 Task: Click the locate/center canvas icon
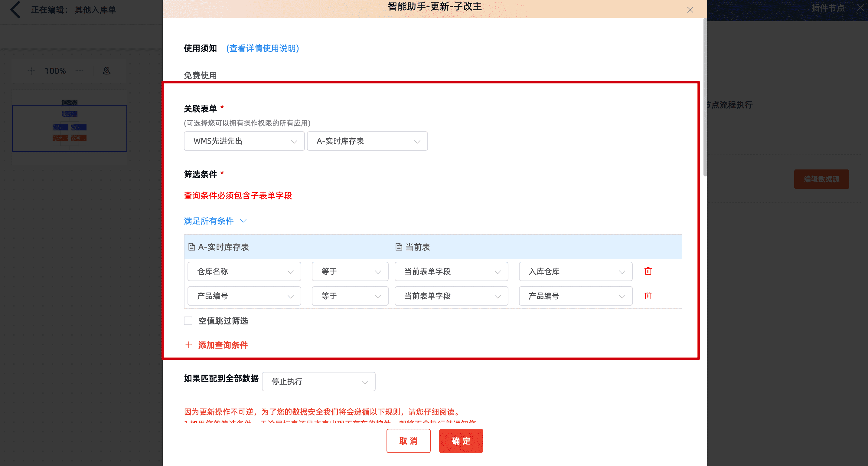pos(106,71)
